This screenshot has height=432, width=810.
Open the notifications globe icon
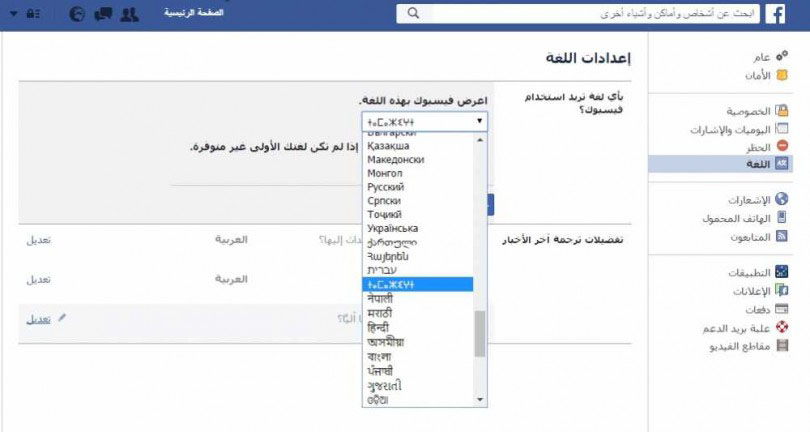pyautogui.click(x=79, y=15)
